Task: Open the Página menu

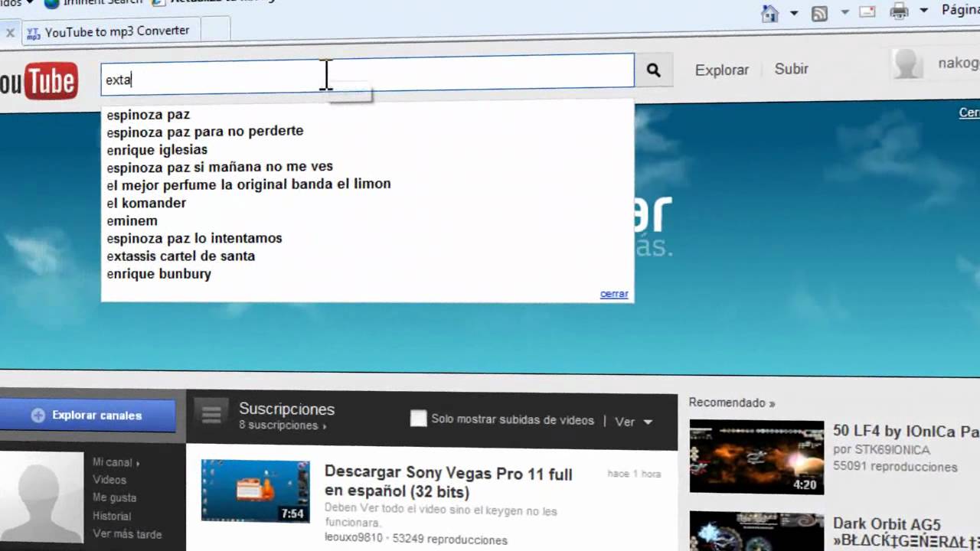Action: (x=960, y=10)
